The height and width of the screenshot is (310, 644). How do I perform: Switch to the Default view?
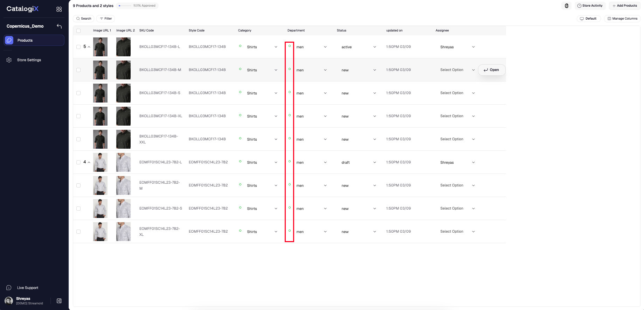pos(588,19)
